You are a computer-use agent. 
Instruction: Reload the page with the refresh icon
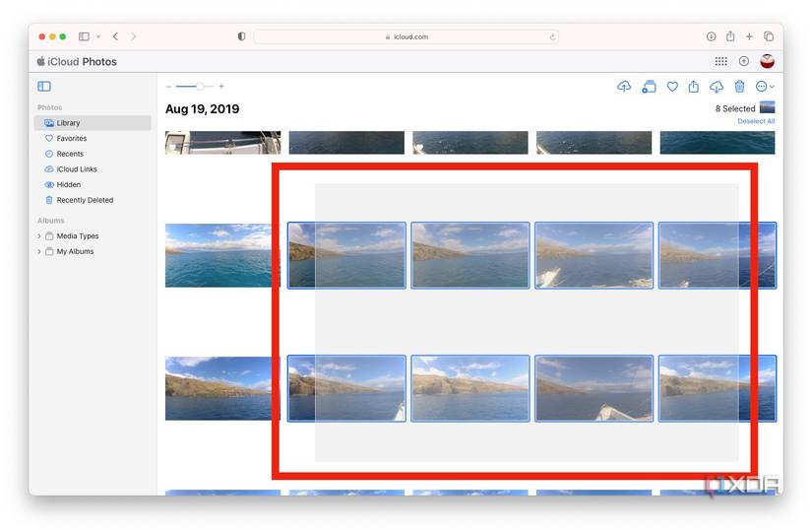[x=552, y=36]
